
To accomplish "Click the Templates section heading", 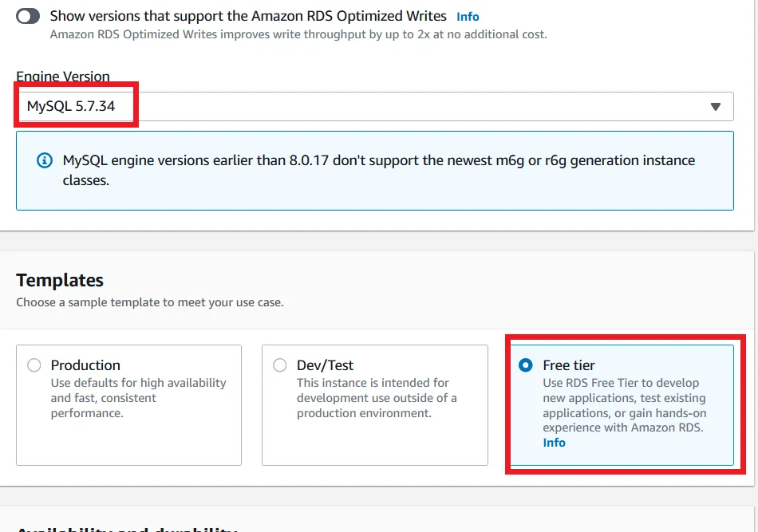I will point(60,280).
